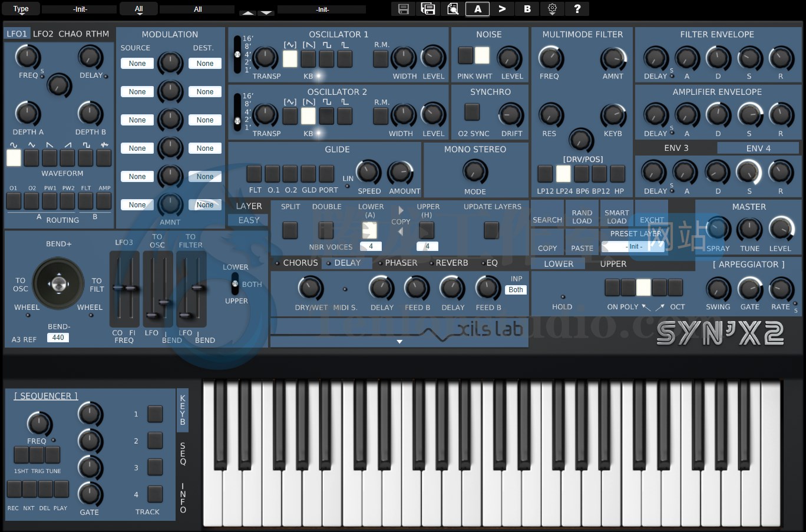Click the LFO3 CO frequency slider
Image resolution: width=806 pixels, height=532 pixels.
pos(118,288)
